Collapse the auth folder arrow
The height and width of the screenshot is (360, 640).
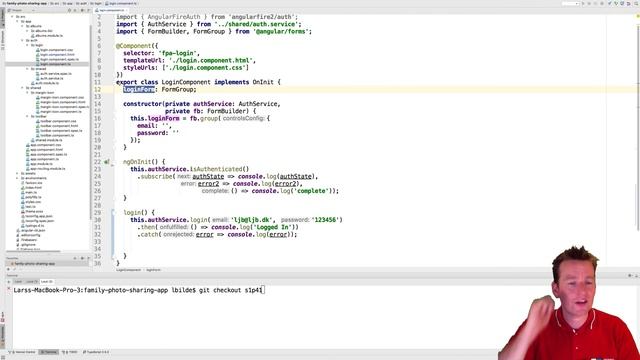[22, 40]
